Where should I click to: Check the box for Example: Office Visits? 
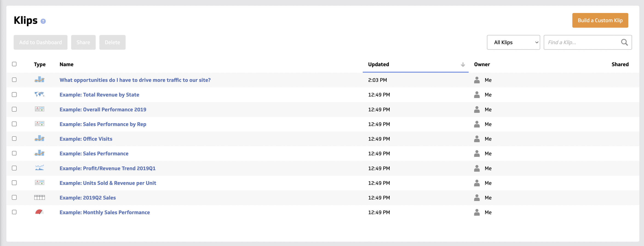click(x=14, y=139)
